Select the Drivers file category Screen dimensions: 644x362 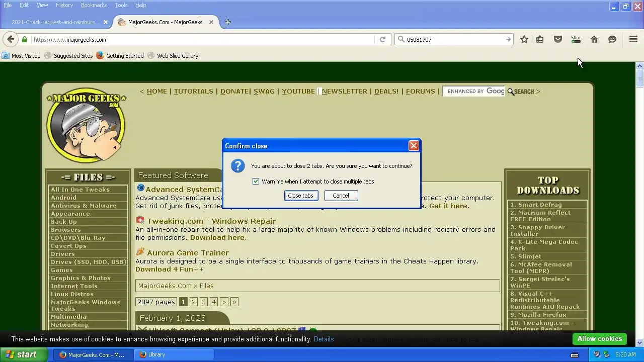click(63, 254)
